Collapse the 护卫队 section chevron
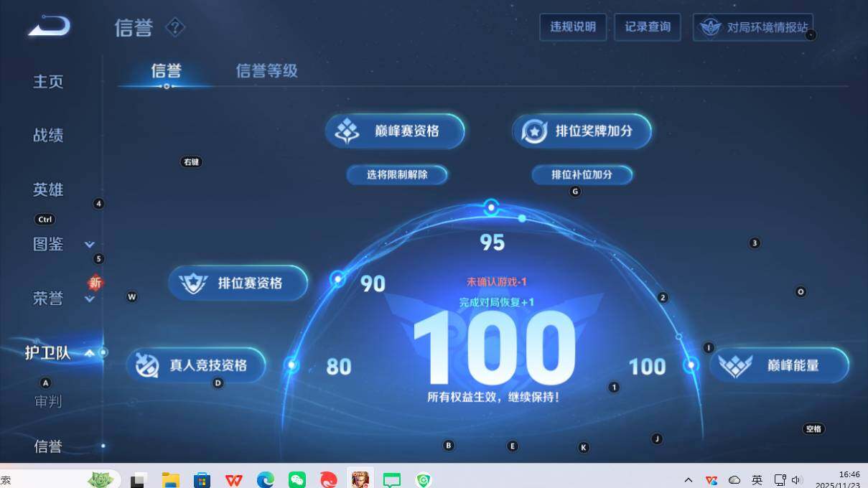The height and width of the screenshot is (488, 868). (x=90, y=353)
